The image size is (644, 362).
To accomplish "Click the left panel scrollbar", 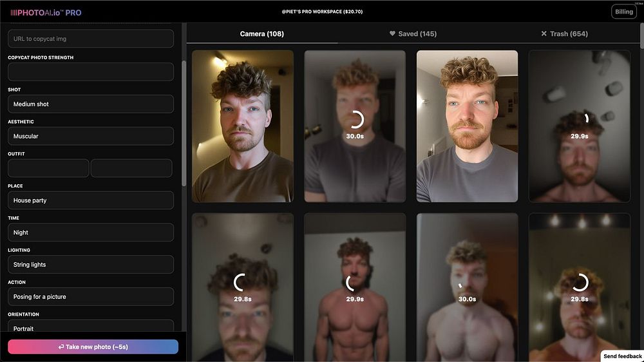I will click(x=184, y=123).
